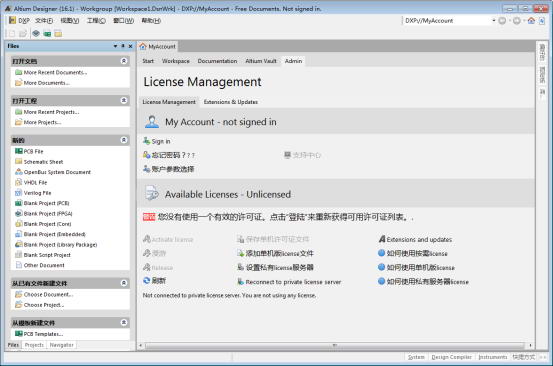Switch to Extensions & Updates tab

(x=231, y=102)
